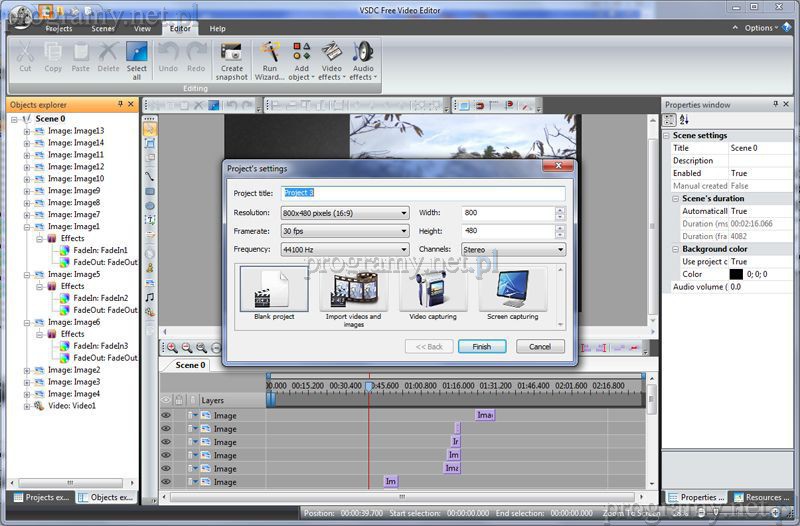
Task: Click the Add object icon
Action: point(301,60)
